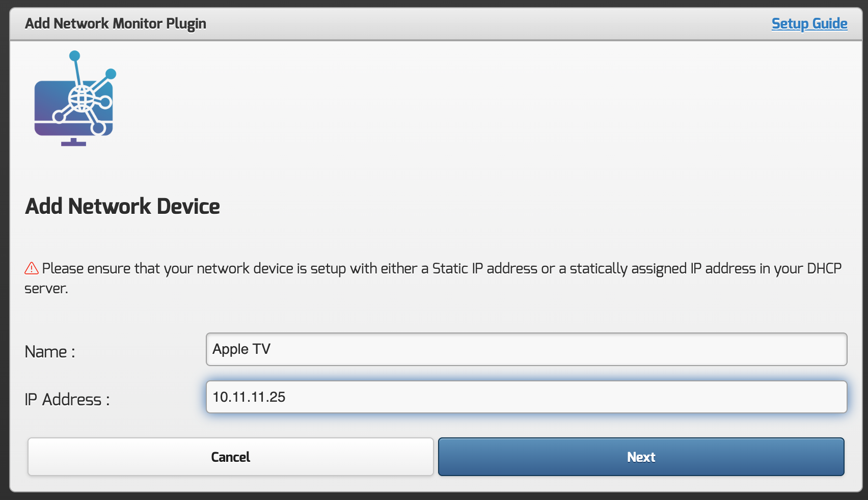Proceed with the Next button
Image resolution: width=868 pixels, height=500 pixels.
tap(641, 457)
